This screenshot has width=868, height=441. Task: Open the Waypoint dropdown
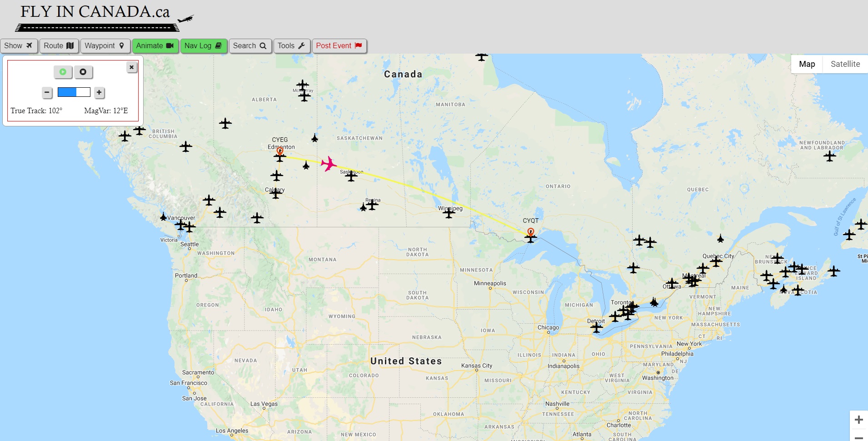tap(105, 46)
